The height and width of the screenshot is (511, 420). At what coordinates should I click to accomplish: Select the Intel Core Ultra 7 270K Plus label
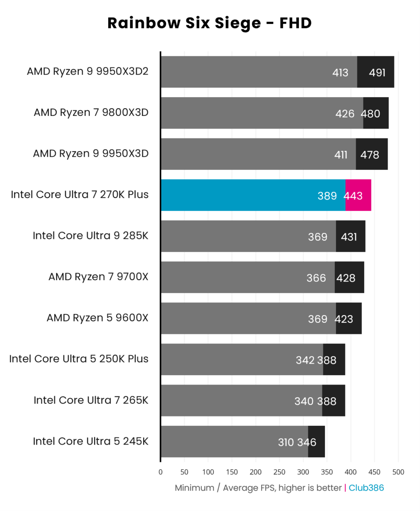[80, 195]
